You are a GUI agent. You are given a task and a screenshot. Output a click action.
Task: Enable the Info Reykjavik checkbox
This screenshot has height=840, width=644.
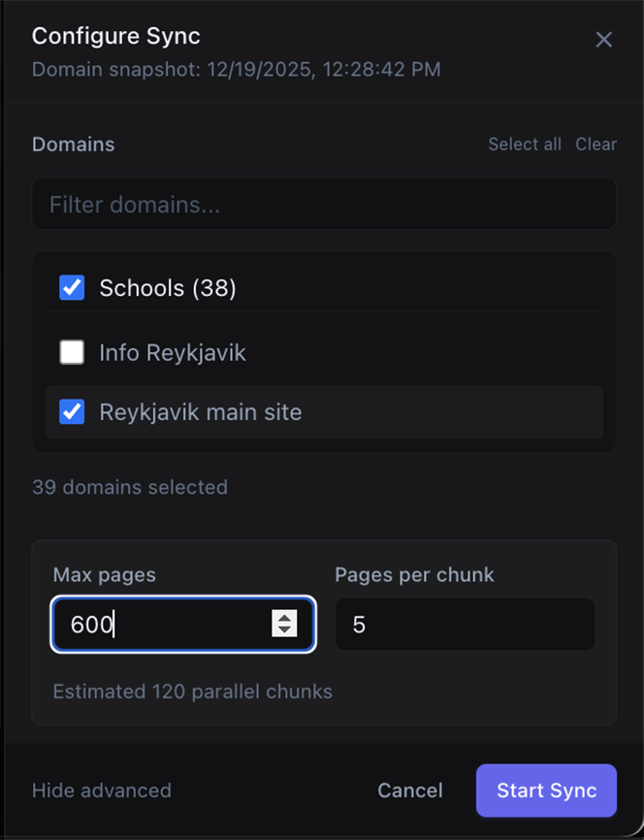click(72, 352)
